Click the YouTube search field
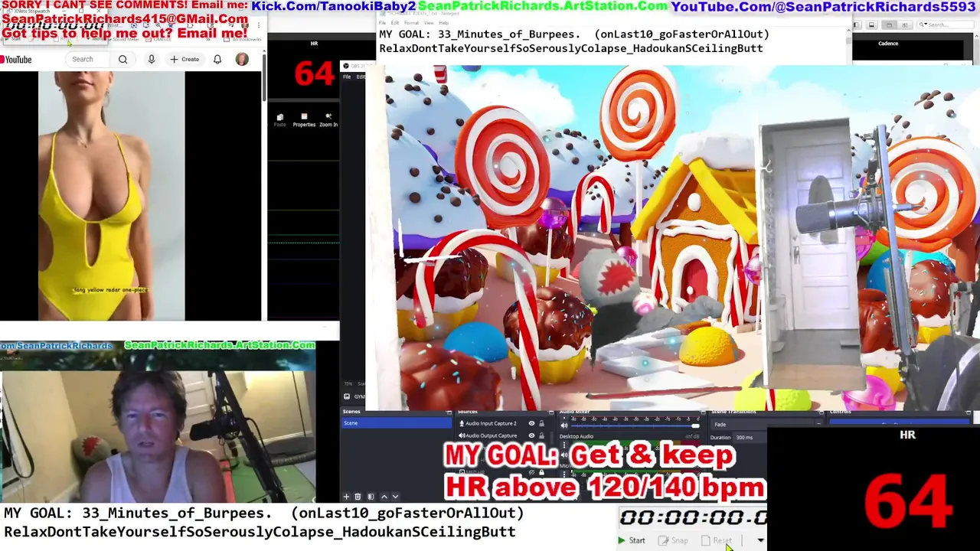 point(88,60)
